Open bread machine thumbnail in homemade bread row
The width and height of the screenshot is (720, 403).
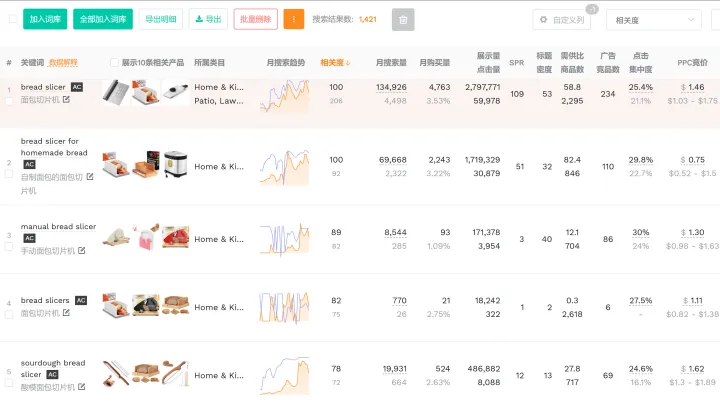click(x=175, y=164)
